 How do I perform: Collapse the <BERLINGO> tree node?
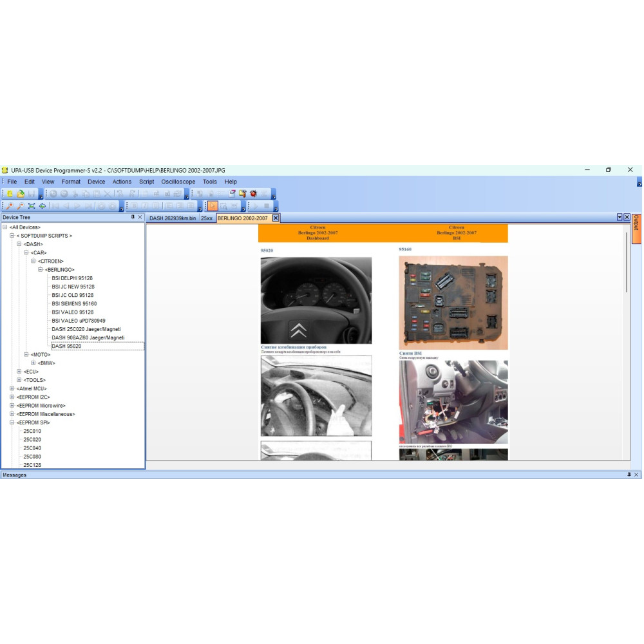40,269
